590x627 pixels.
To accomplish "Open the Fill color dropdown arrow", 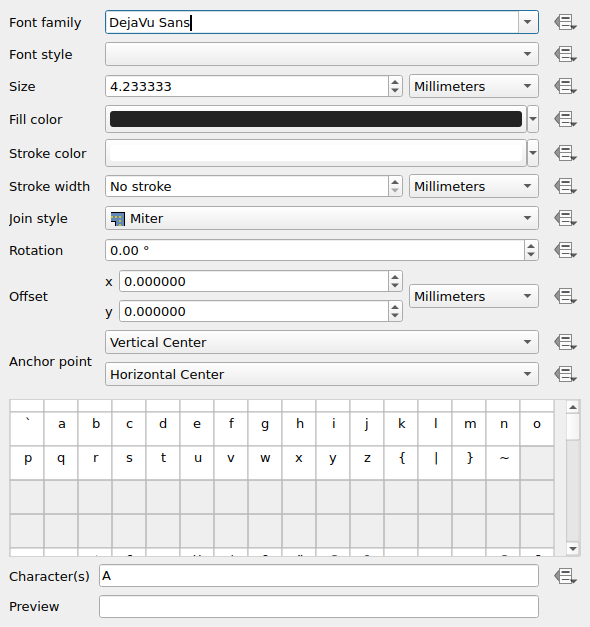I will coord(533,119).
